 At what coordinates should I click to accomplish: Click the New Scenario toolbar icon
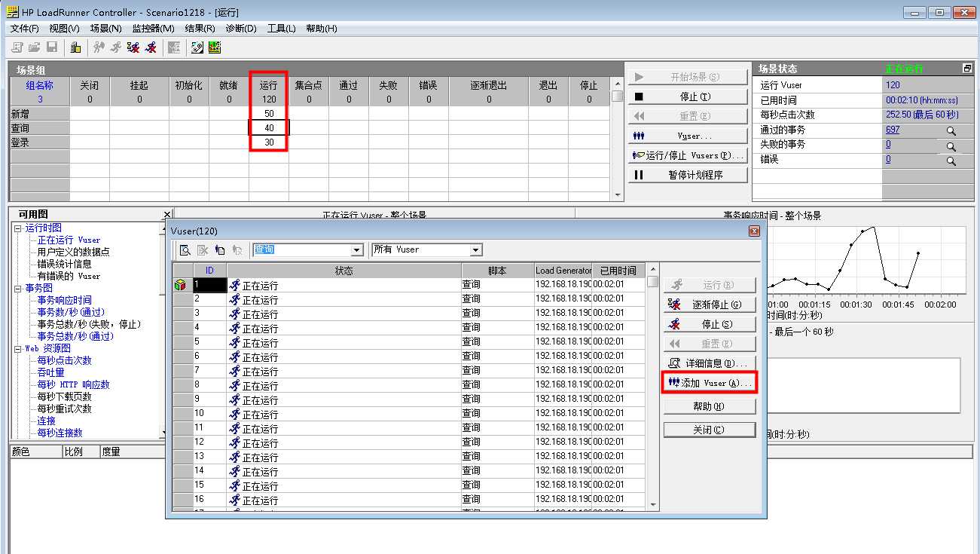click(x=17, y=47)
